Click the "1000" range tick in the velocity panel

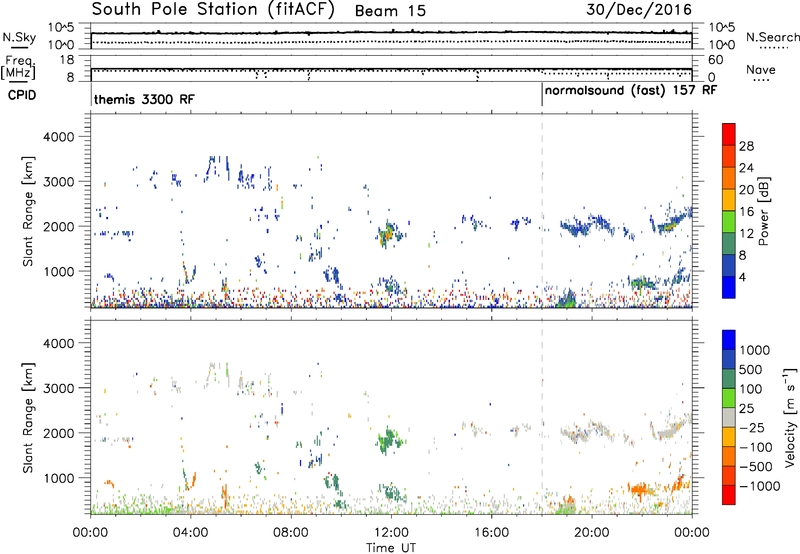pyautogui.click(x=58, y=477)
